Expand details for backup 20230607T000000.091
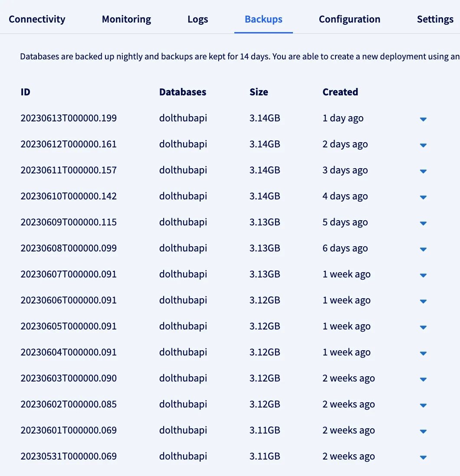This screenshot has height=476, width=460. (x=423, y=275)
